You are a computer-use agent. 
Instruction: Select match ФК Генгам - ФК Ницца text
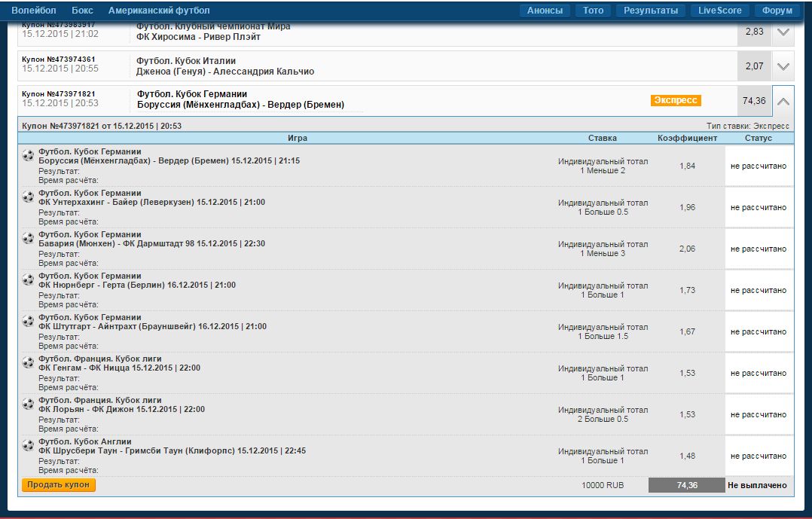point(119,368)
